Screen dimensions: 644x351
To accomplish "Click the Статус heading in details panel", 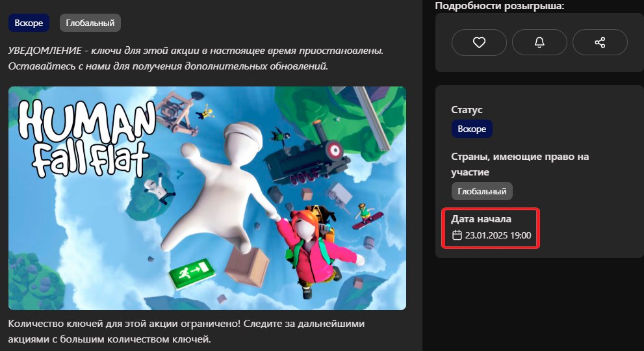I will (467, 110).
